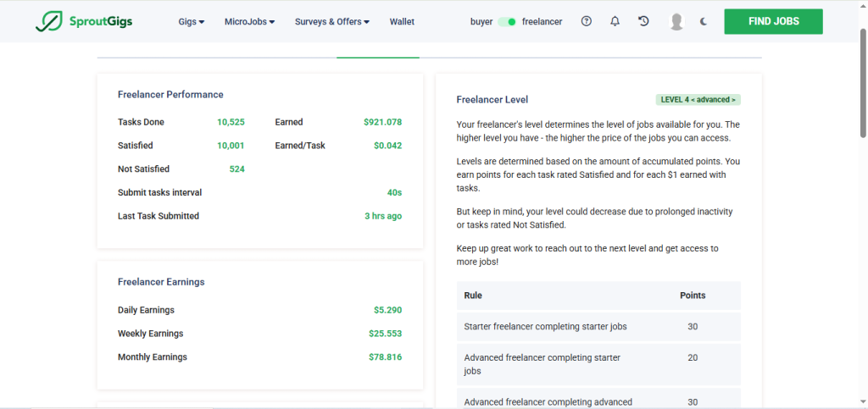Click the Monthly Earnings amount $78.816
This screenshot has height=409, width=868.
point(385,357)
